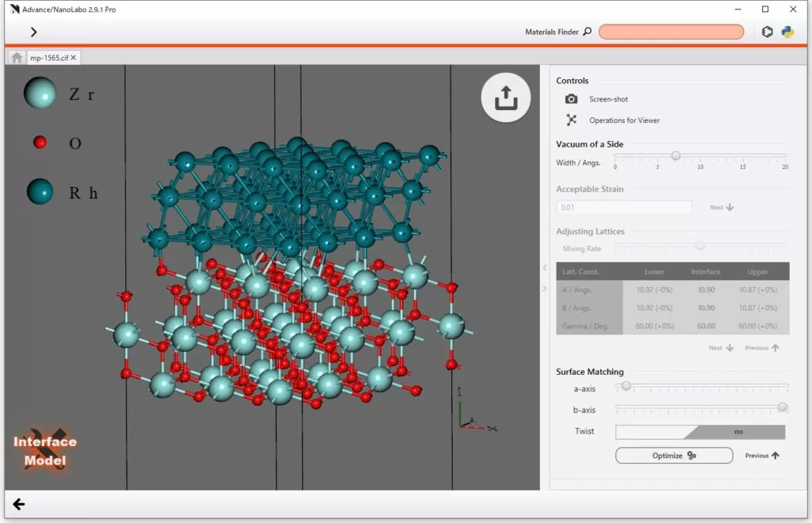Expand the side menu with top-left chevron
This screenshot has width=812, height=523.
pyautogui.click(x=33, y=32)
